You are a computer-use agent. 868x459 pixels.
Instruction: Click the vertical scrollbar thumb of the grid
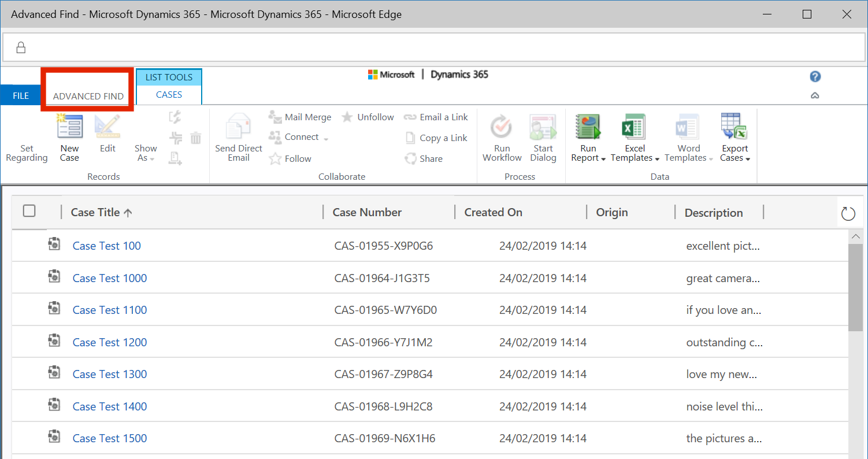856,287
